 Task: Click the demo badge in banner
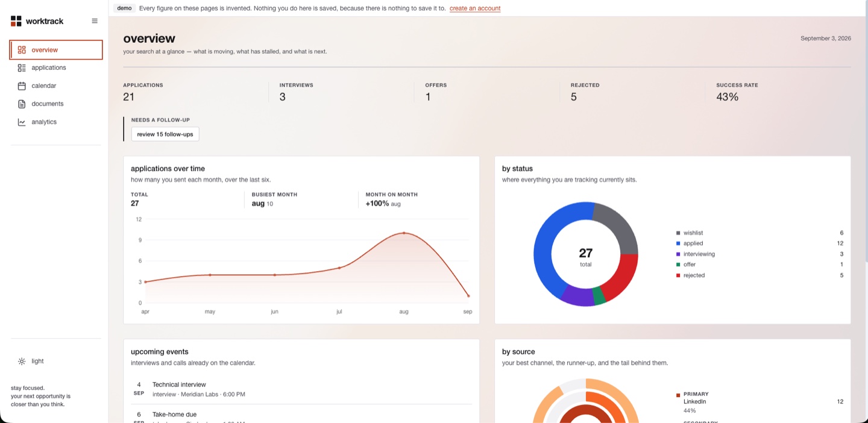(x=124, y=8)
